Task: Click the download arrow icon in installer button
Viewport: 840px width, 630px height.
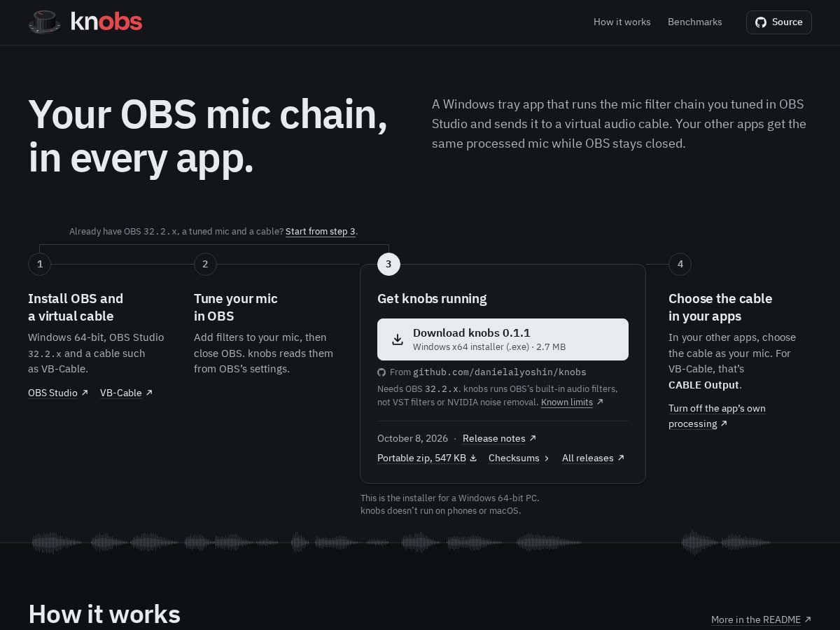Action: point(398,339)
